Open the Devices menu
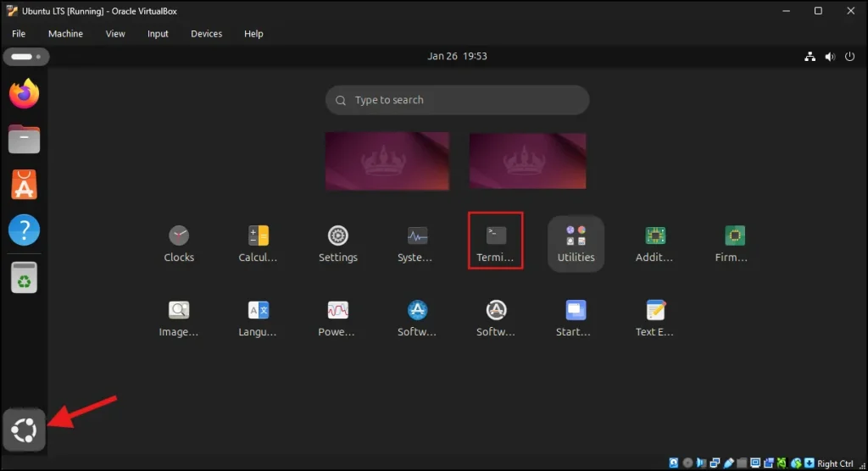Screen dimensions: 868x471 coord(207,34)
